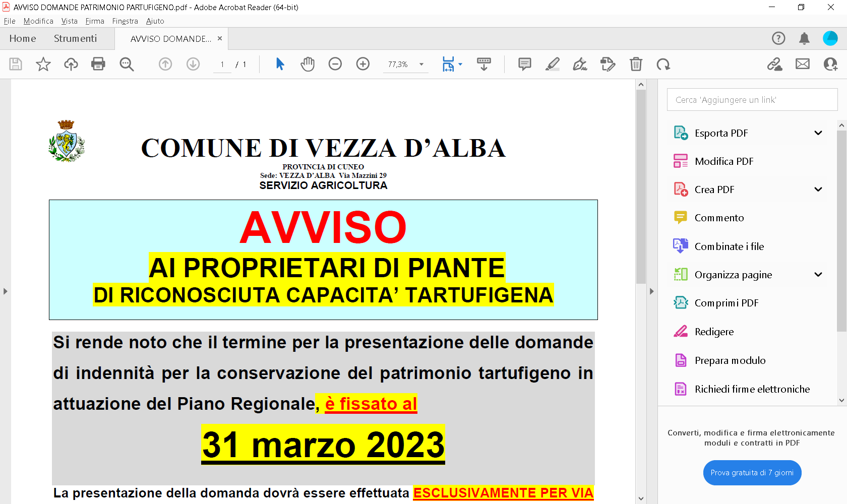
Task: Open the notifications bell
Action: click(x=804, y=38)
